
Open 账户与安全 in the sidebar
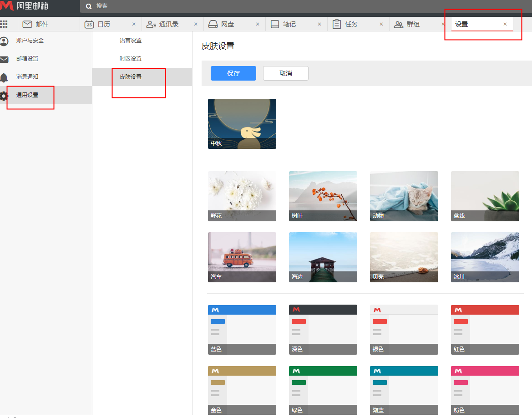point(30,41)
